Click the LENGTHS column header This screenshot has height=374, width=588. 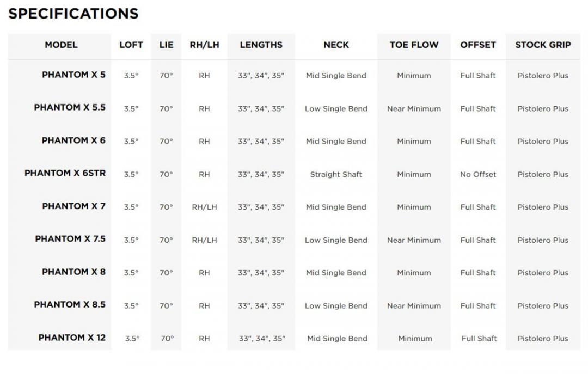[261, 45]
